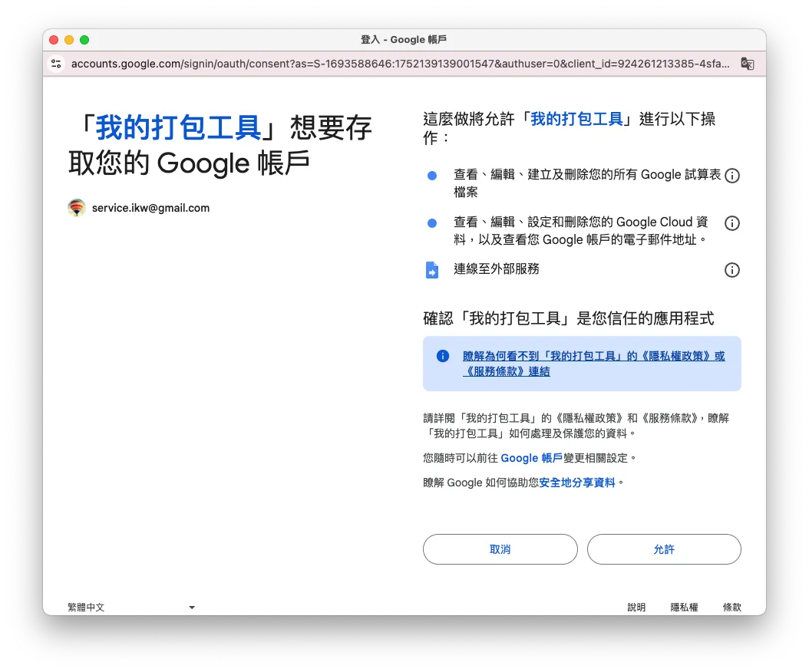The image size is (809, 672).
Task: Select the service.ikw@gmail.com account email
Action: [x=150, y=208]
